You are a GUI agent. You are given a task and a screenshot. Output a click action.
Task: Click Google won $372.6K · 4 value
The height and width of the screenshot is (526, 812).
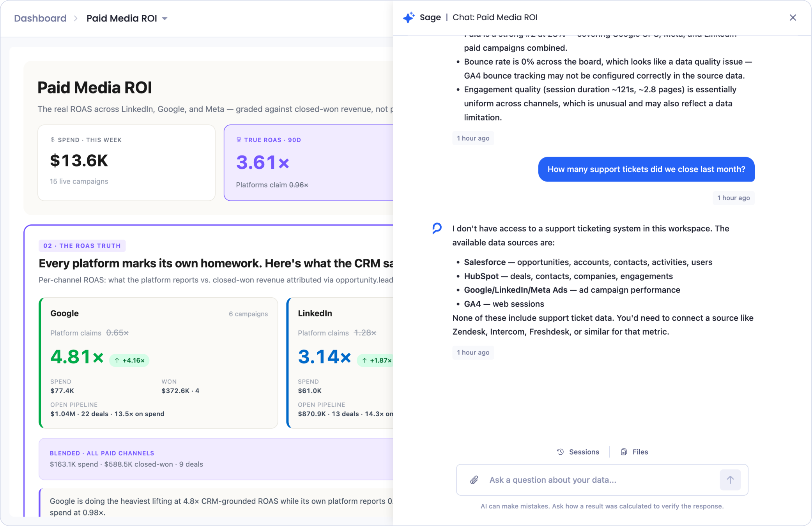(180, 391)
